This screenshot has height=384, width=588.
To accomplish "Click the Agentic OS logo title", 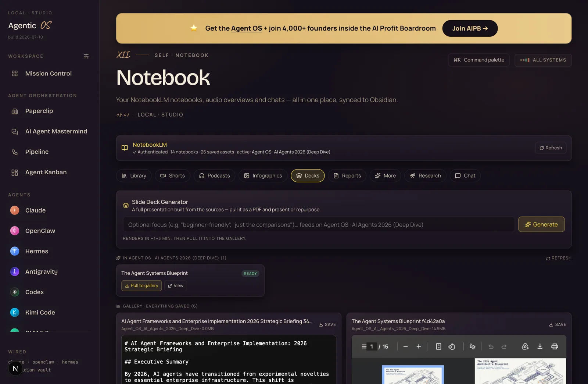I will tap(30, 25).
